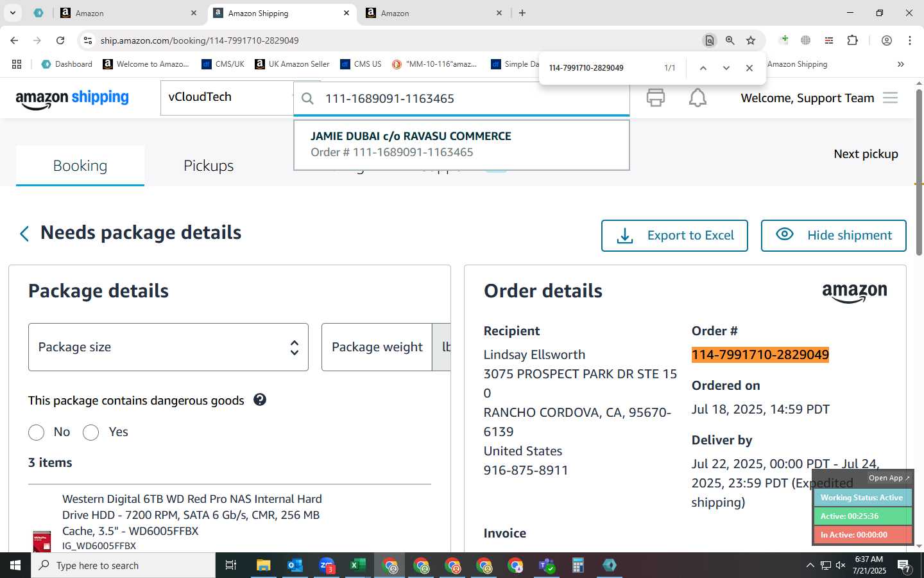
Task: Select Yes for dangerous goods
Action: click(x=91, y=432)
